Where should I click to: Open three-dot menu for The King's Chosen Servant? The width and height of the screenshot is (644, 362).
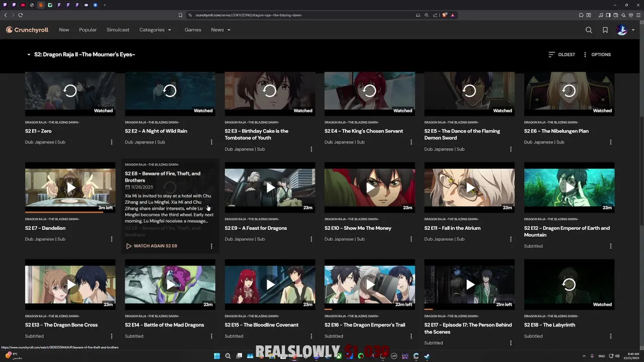click(411, 142)
